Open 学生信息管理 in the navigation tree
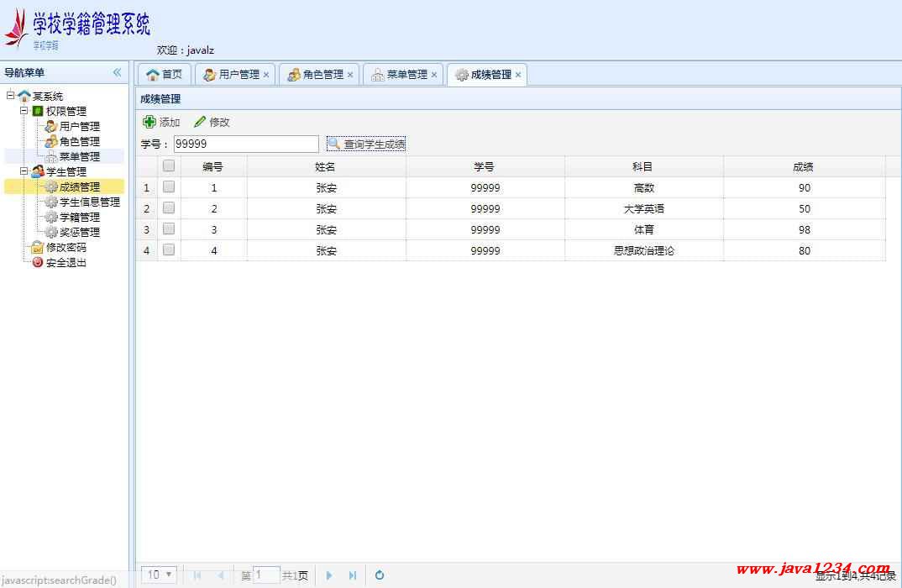The width and height of the screenshot is (902, 588). [89, 202]
